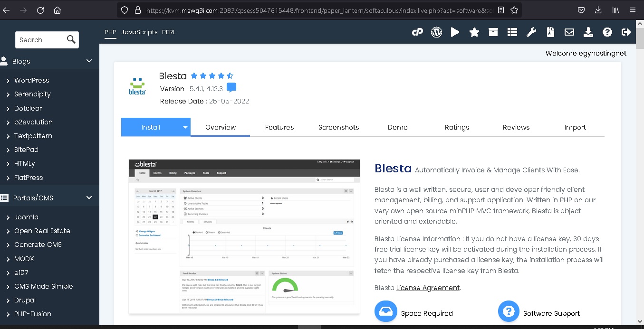Open the help question mark icon

(607, 32)
